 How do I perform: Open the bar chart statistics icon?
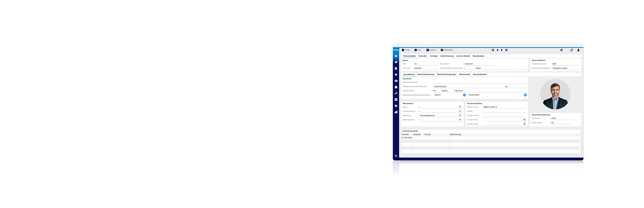(x=396, y=112)
